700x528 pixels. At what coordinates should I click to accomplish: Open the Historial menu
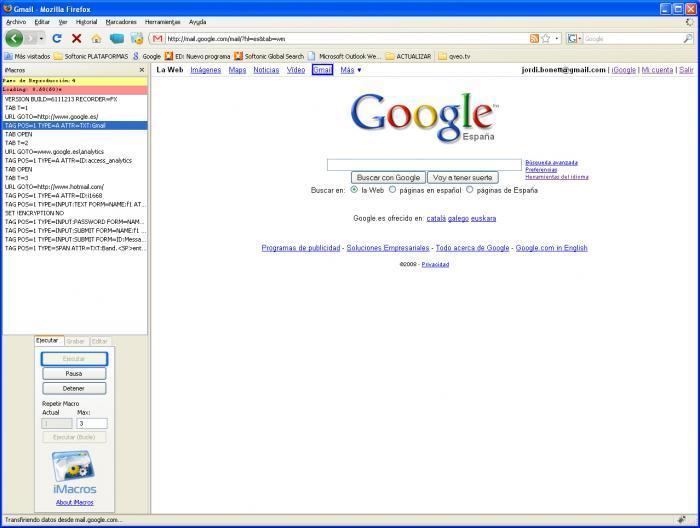(86, 22)
